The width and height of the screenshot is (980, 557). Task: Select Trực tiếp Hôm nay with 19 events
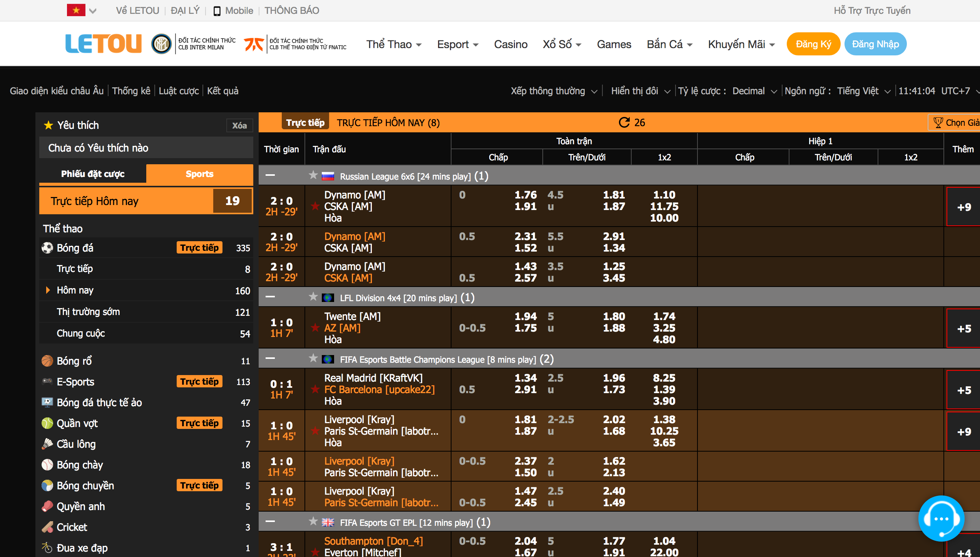[x=146, y=201]
